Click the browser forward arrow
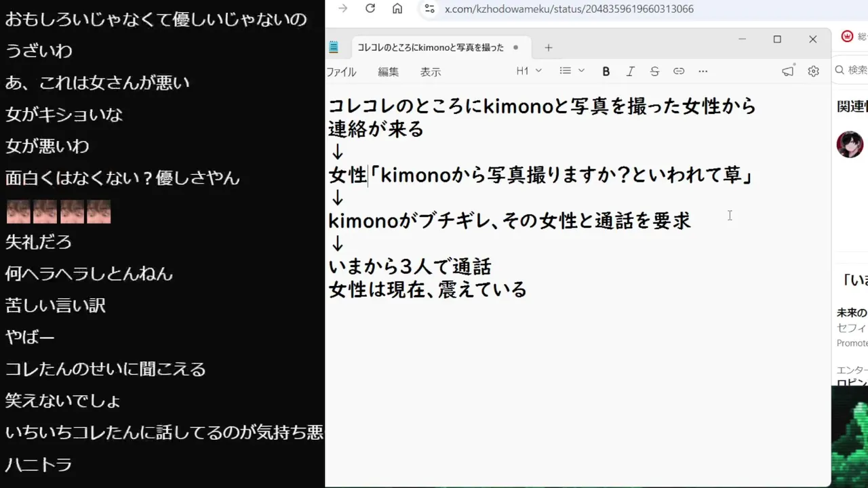The image size is (868, 488). (x=343, y=9)
